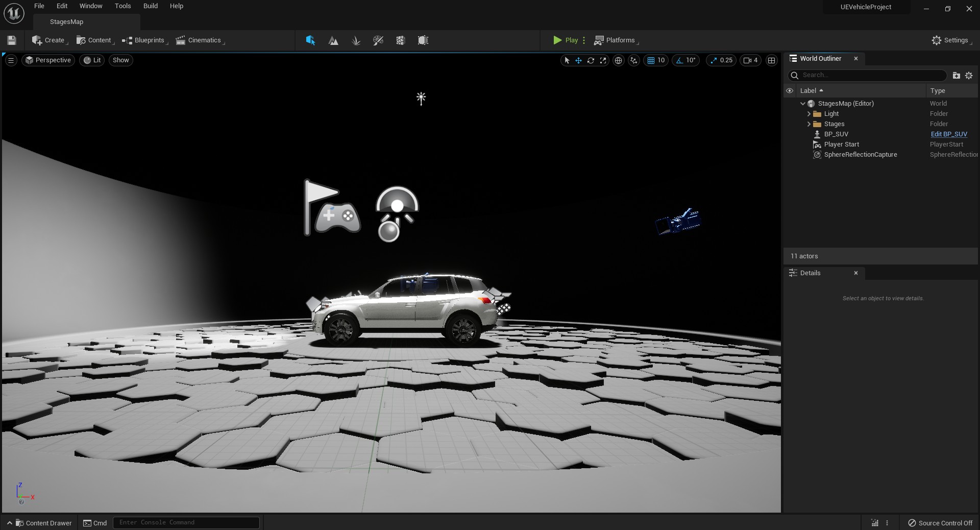
Task: Click Edit BP_SUV in the Outliner
Action: [x=948, y=134]
